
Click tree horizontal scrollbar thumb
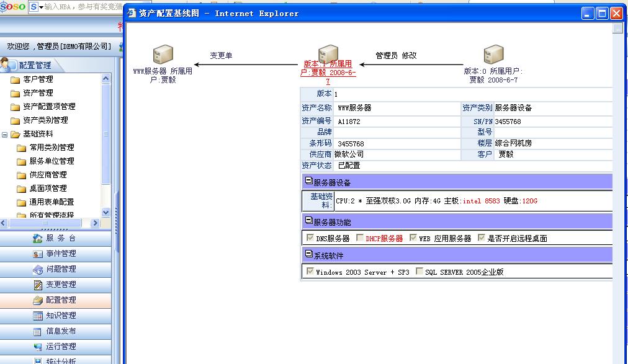(45, 223)
